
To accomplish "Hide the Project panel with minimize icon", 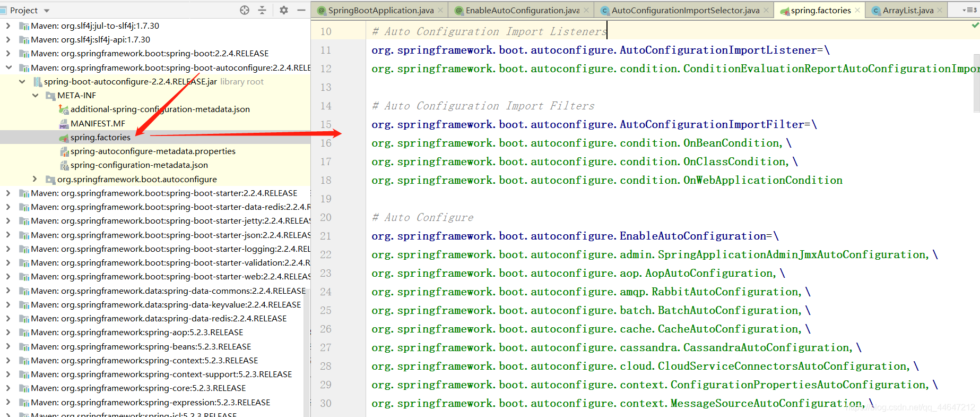I will [x=301, y=10].
